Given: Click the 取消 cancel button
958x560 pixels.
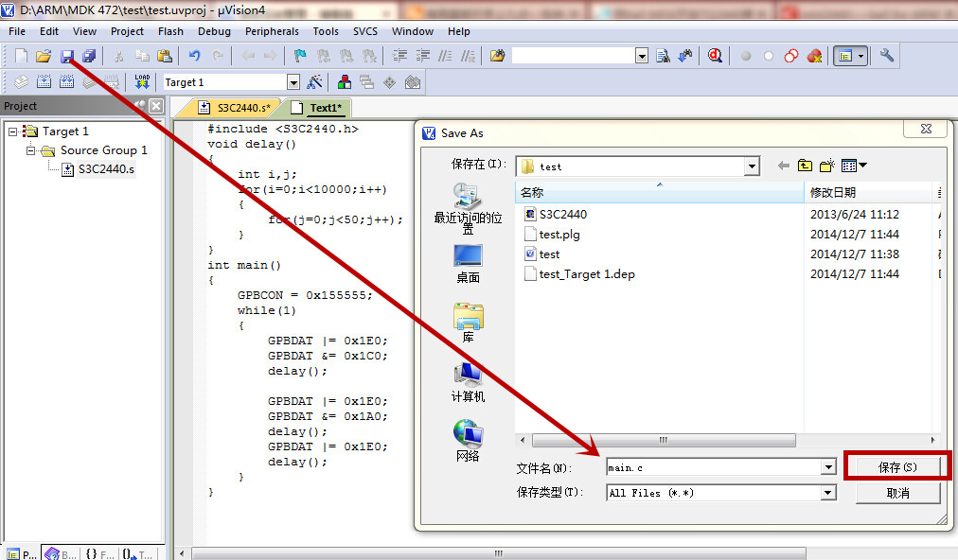Looking at the screenshot, I should [x=897, y=493].
